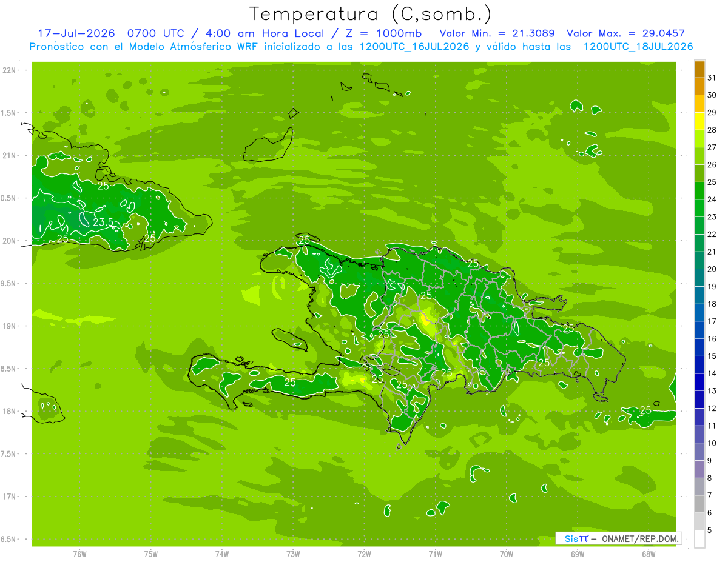Viewport: 728px width, 562px height.
Task: Click the legend value '14'
Action: tap(712, 373)
